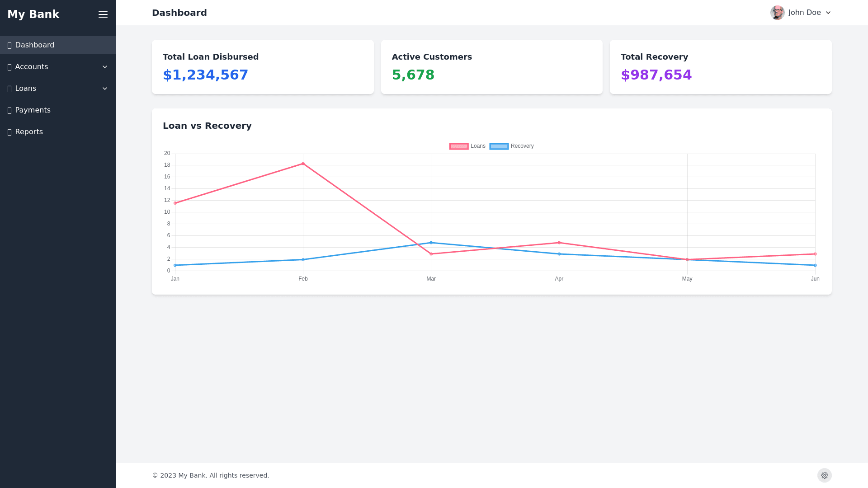Click the Dashboard sidebar icon

tap(9, 45)
